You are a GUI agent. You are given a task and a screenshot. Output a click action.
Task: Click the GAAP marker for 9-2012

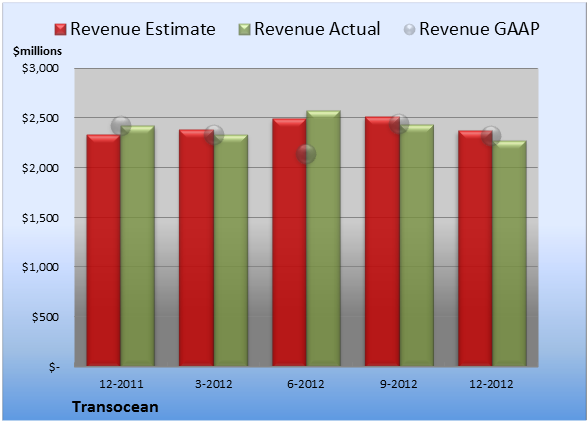point(399,124)
